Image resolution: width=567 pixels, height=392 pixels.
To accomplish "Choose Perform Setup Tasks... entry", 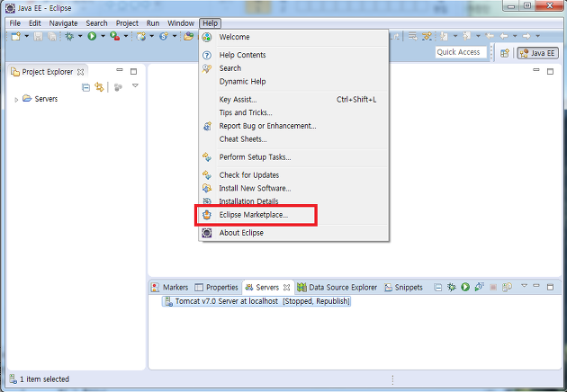I will (293, 157).
